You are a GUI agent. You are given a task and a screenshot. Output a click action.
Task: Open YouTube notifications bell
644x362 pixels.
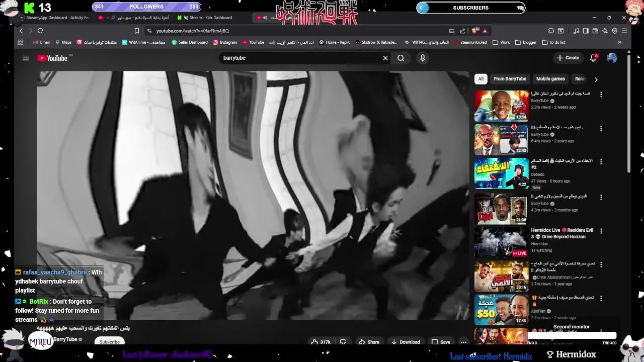594,58
